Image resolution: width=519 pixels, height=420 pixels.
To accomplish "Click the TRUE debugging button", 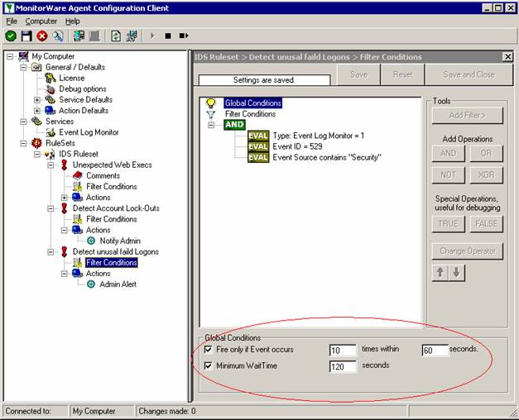I will 449,224.
